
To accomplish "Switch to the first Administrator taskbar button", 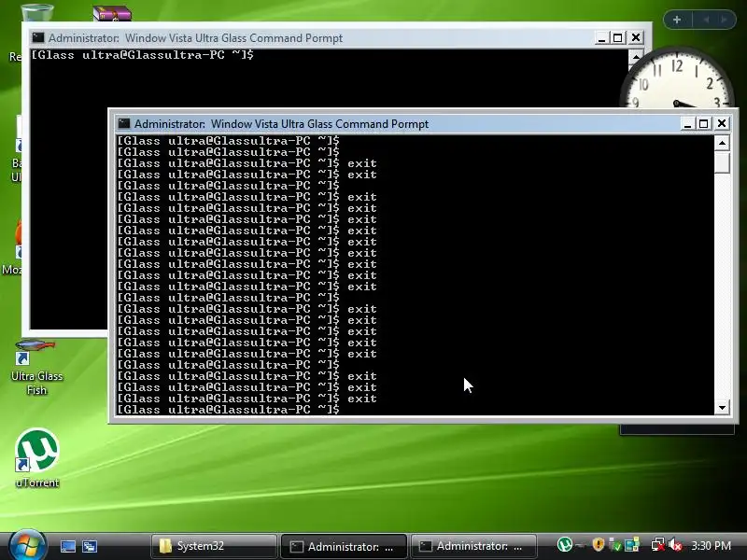I will (344, 546).
